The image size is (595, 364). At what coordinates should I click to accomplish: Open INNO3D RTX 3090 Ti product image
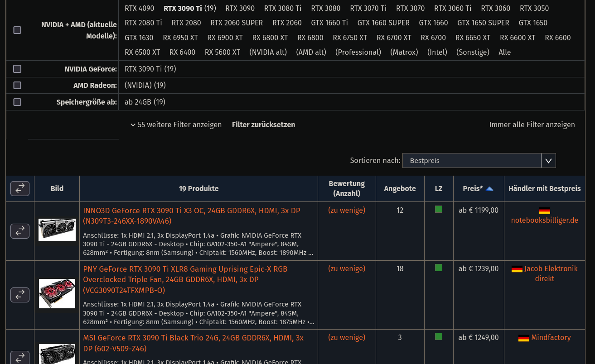[x=57, y=230]
